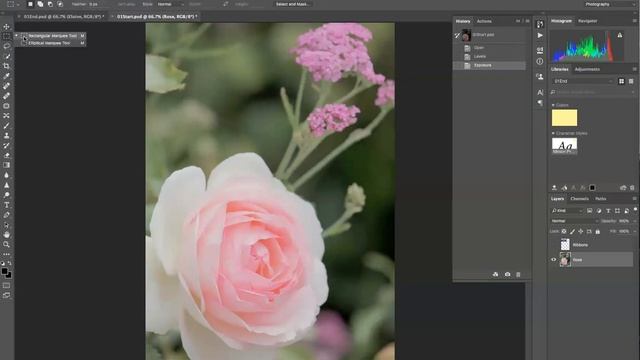This screenshot has height=360, width=640.
Task: Choose Rectangular Marquee Tool from flyout
Action: pyautogui.click(x=52, y=36)
